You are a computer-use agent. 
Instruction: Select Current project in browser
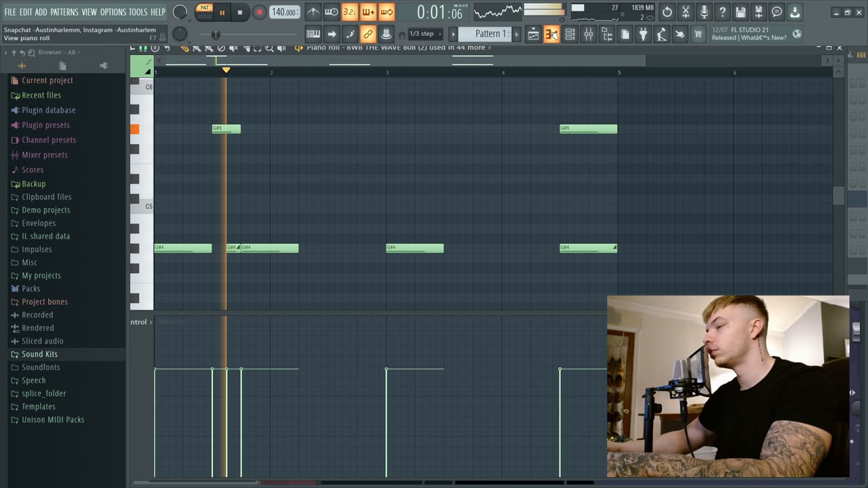pyautogui.click(x=47, y=80)
